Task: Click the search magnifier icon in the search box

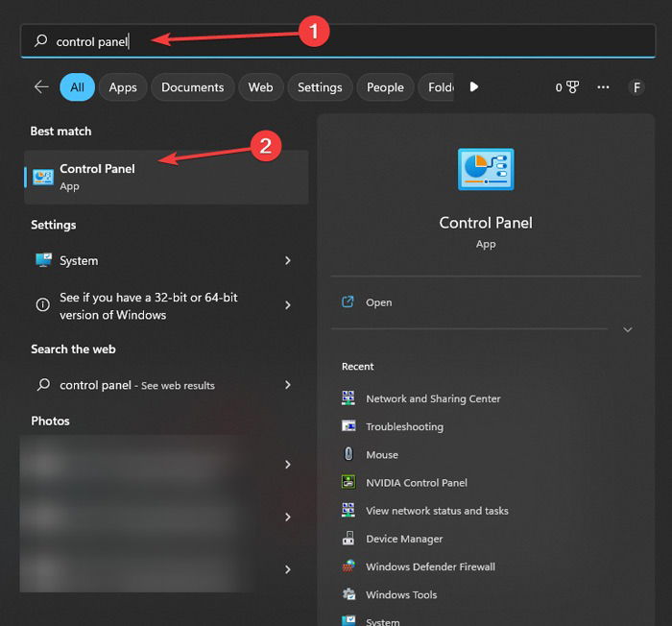Action: point(40,40)
